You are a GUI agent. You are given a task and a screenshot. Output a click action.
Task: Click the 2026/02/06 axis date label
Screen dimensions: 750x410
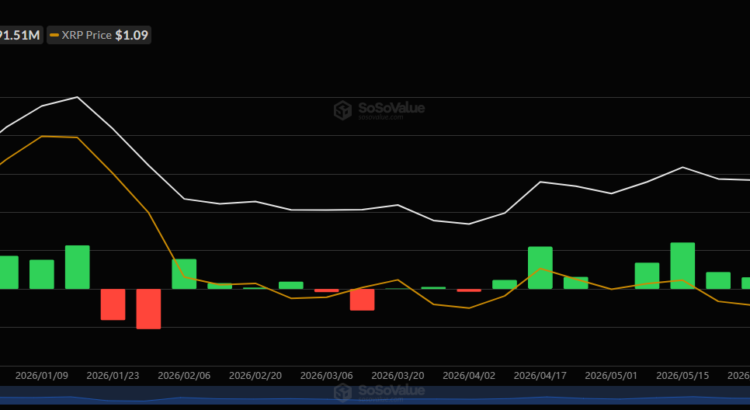[184, 376]
